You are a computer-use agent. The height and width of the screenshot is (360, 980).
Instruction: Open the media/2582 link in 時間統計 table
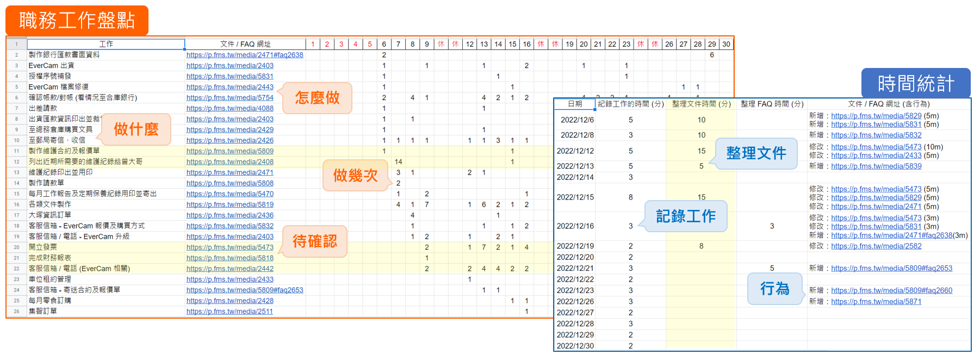point(876,246)
